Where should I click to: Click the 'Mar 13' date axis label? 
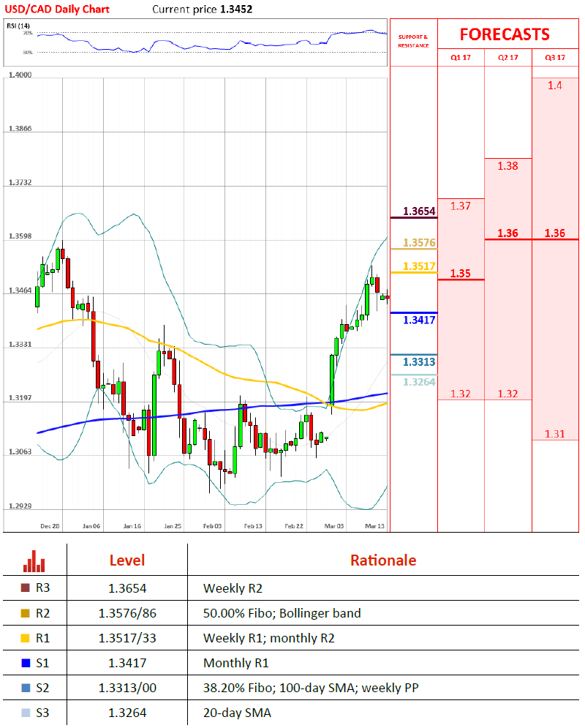coord(375,526)
